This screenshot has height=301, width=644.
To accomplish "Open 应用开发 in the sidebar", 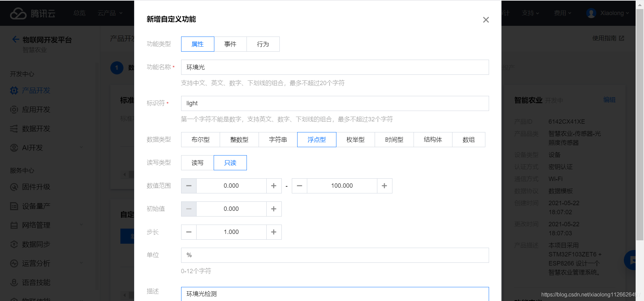I will (x=36, y=110).
